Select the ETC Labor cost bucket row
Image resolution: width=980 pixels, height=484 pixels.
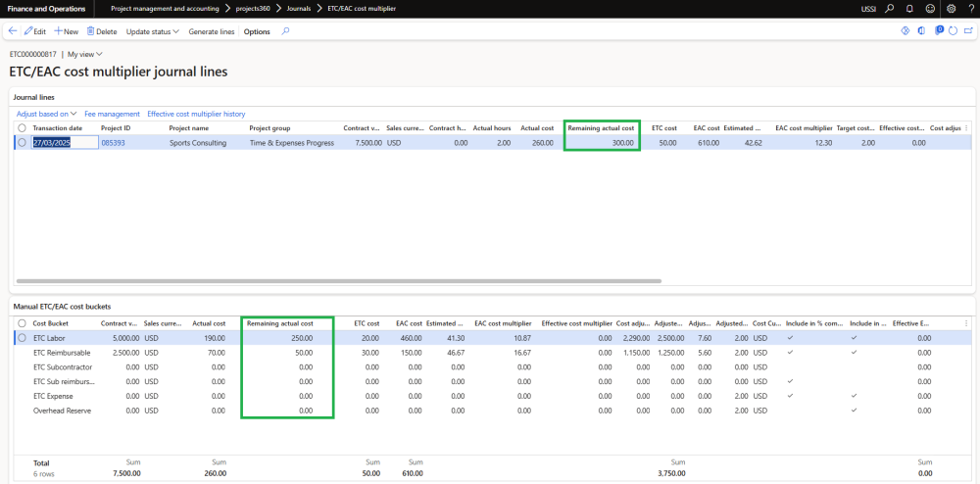[22, 337]
